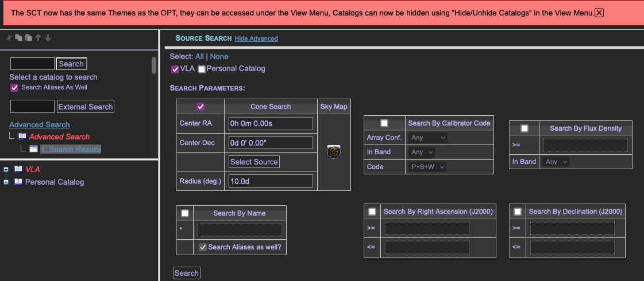Close the red notification banner

(x=599, y=13)
